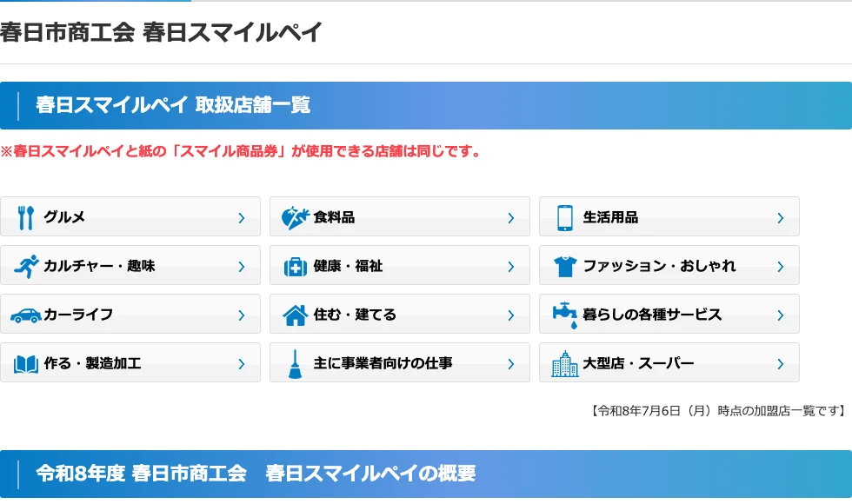Open the カルチャー・趣味 category label

(x=99, y=266)
